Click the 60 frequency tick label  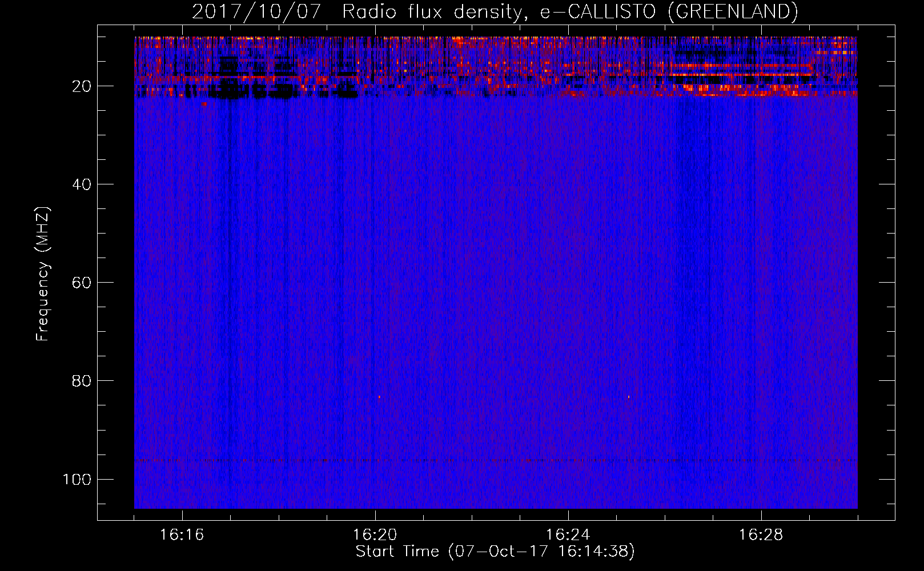(x=82, y=283)
